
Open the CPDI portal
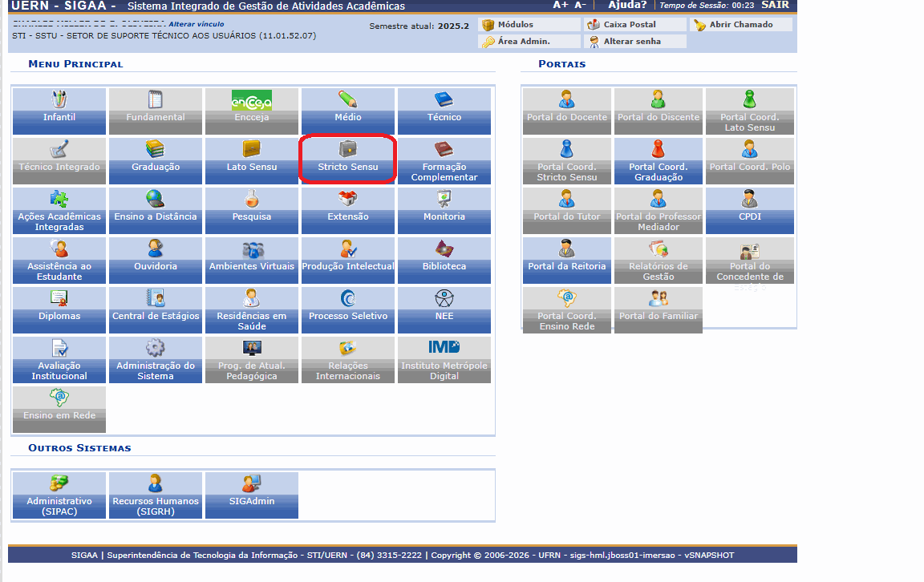749,208
